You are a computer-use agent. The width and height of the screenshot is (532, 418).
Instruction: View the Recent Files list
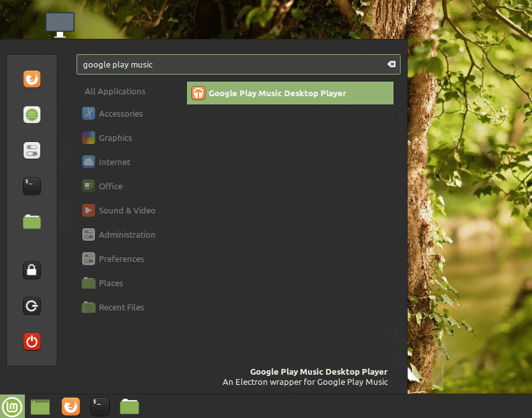[121, 308]
